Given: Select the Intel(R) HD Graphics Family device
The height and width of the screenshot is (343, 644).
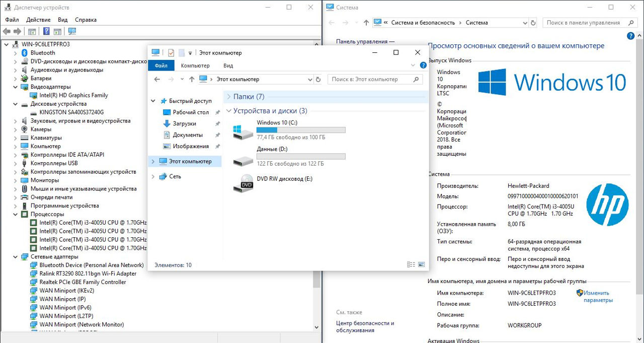Looking at the screenshot, I should (x=73, y=95).
